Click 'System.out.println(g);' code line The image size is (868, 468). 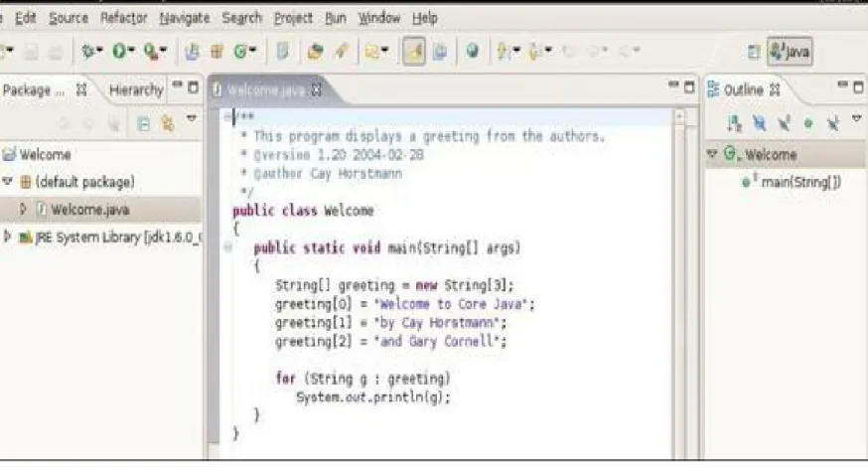pyautogui.click(x=373, y=397)
